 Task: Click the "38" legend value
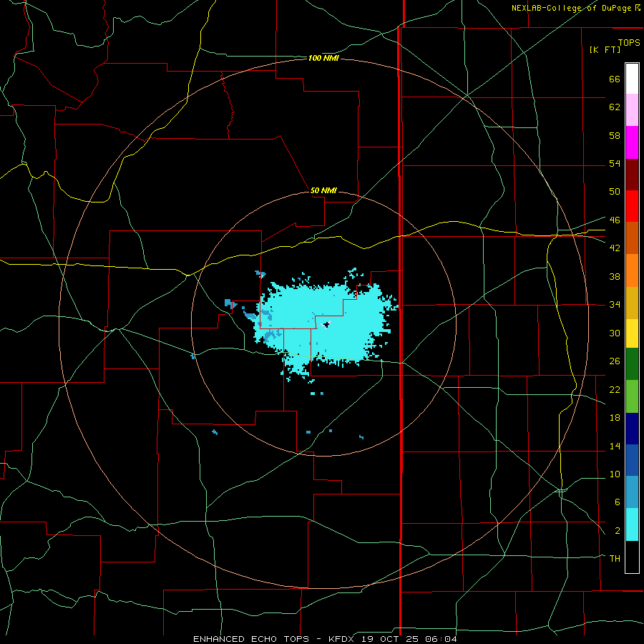(x=615, y=276)
